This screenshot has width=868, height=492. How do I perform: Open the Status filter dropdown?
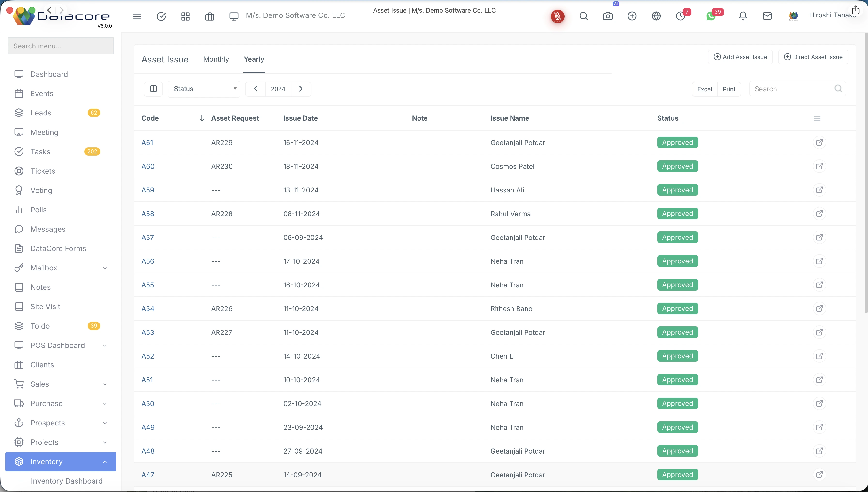coord(204,89)
